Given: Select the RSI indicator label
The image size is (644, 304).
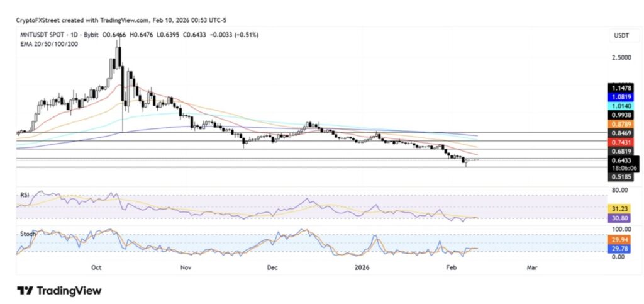Looking at the screenshot, I should (x=23, y=195).
